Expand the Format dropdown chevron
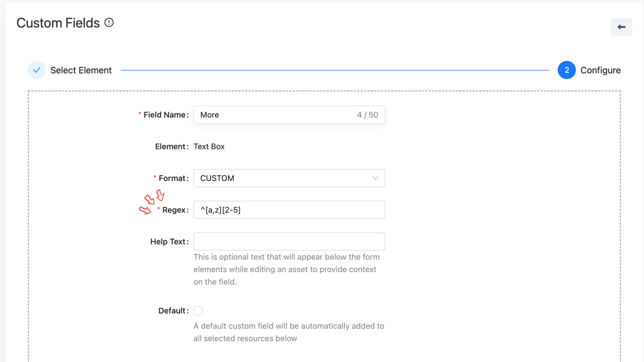 pyautogui.click(x=375, y=178)
